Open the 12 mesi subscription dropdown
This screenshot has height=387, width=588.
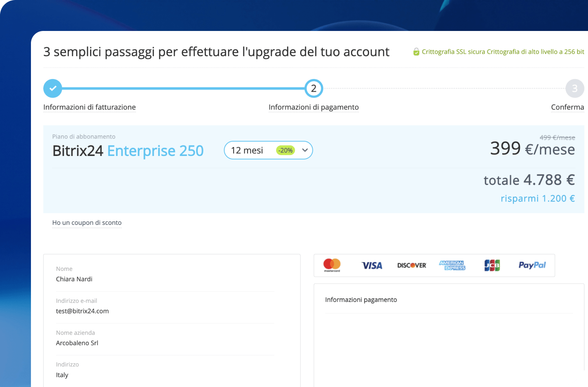(x=268, y=150)
